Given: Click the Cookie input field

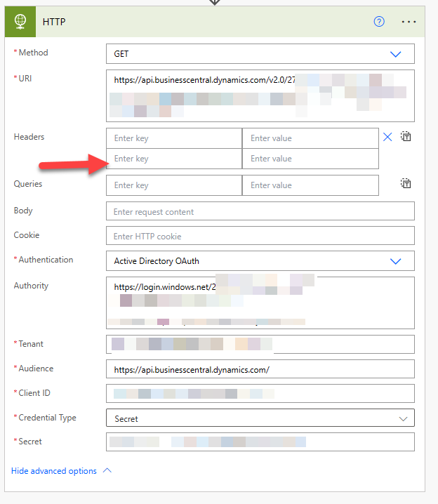Looking at the screenshot, I should click(260, 236).
